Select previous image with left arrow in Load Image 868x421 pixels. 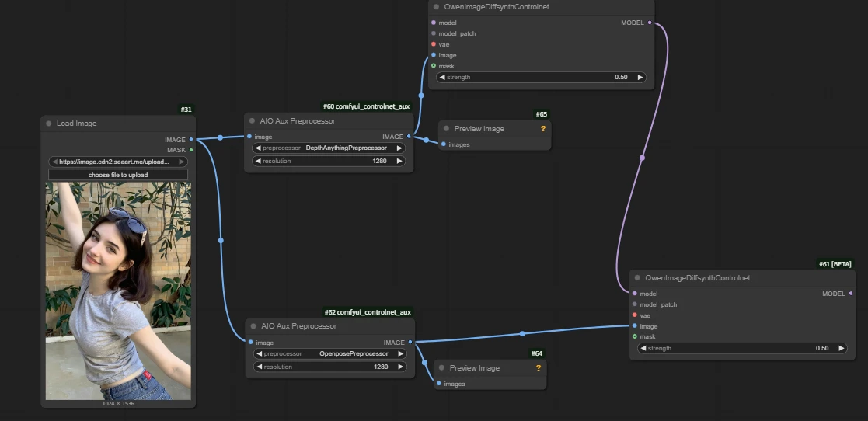coord(54,162)
